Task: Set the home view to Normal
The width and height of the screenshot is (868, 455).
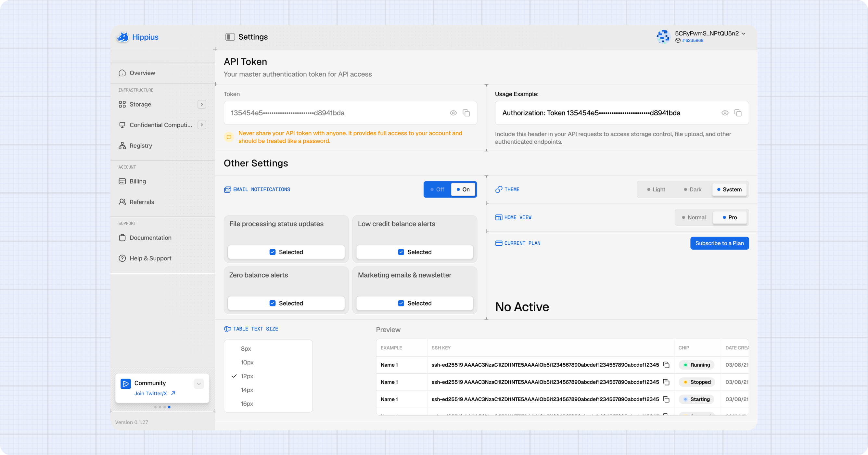Action: [694, 217]
